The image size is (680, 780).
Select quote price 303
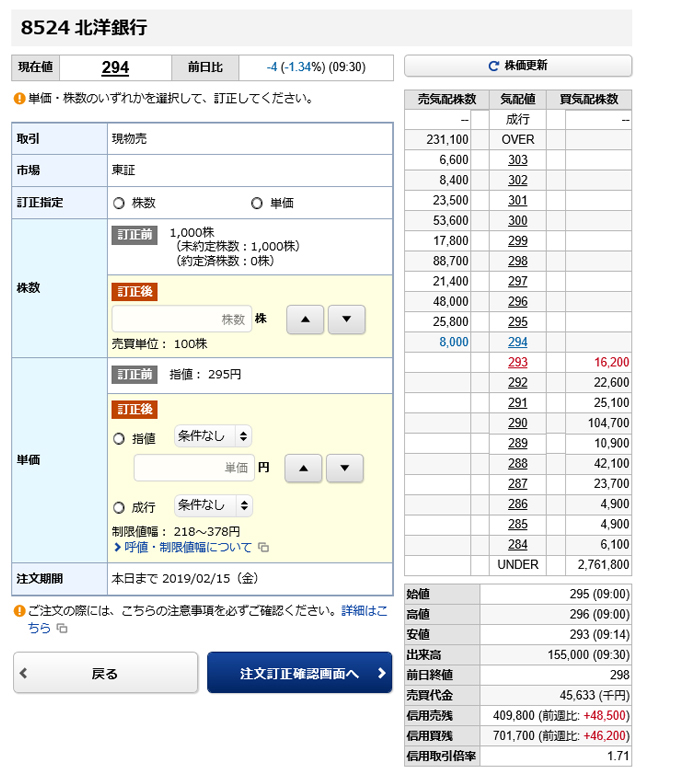(517, 160)
